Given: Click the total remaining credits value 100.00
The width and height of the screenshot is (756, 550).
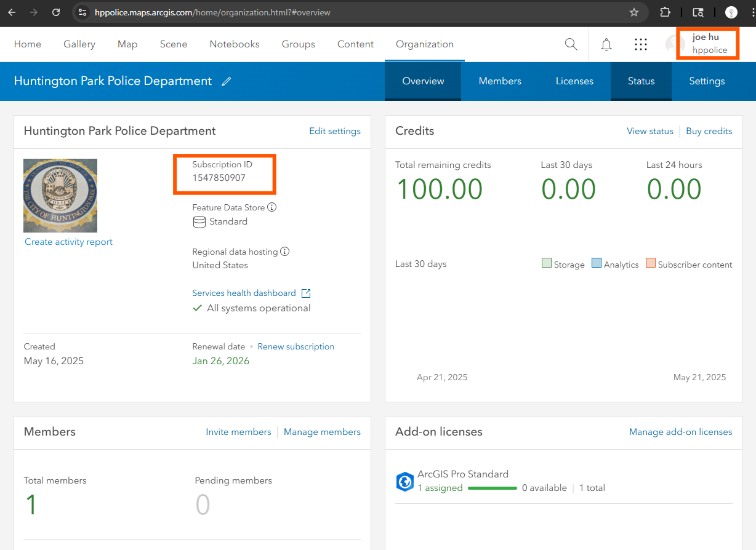Looking at the screenshot, I should (440, 189).
